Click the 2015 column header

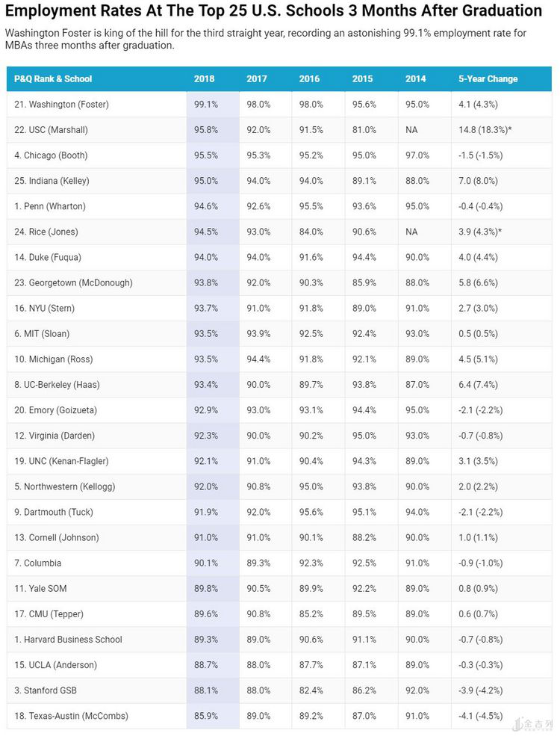[x=363, y=79]
